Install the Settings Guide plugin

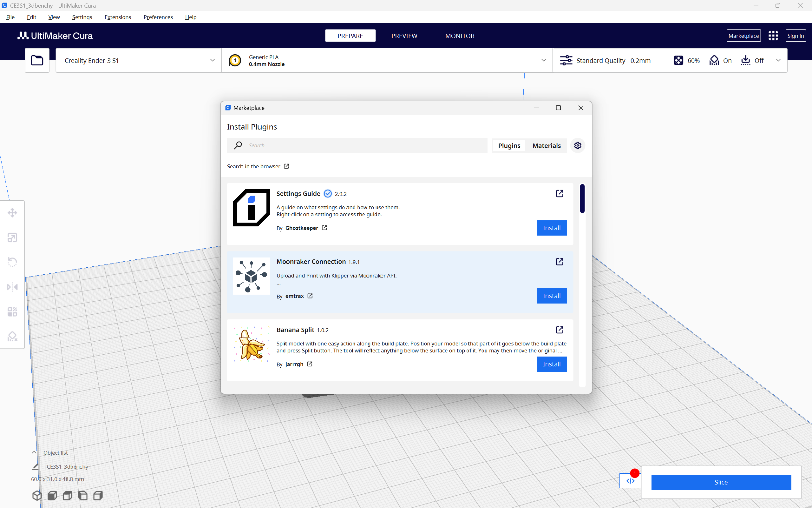point(551,228)
